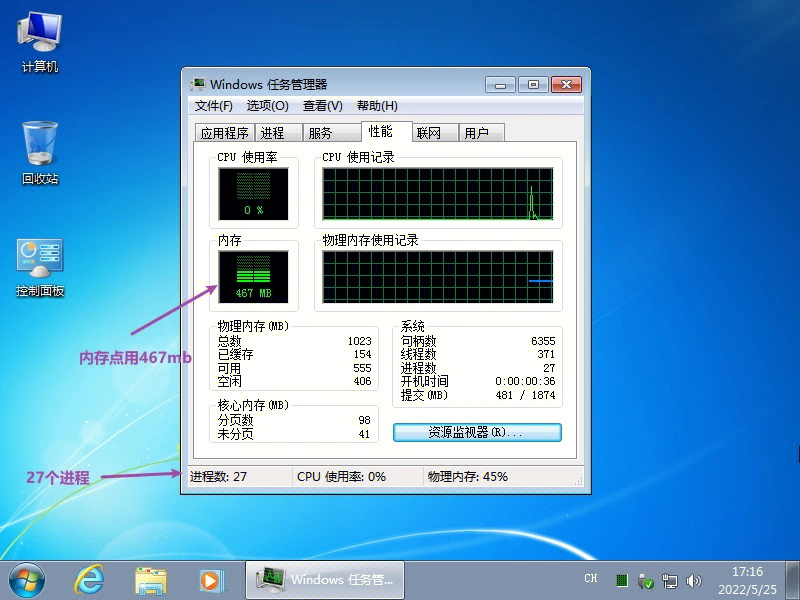Click the 空闲 value 406
The height and width of the screenshot is (600, 800).
pos(362,381)
